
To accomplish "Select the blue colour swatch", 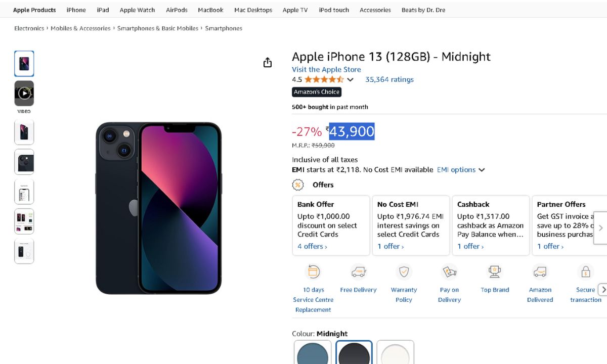I will coord(313,353).
